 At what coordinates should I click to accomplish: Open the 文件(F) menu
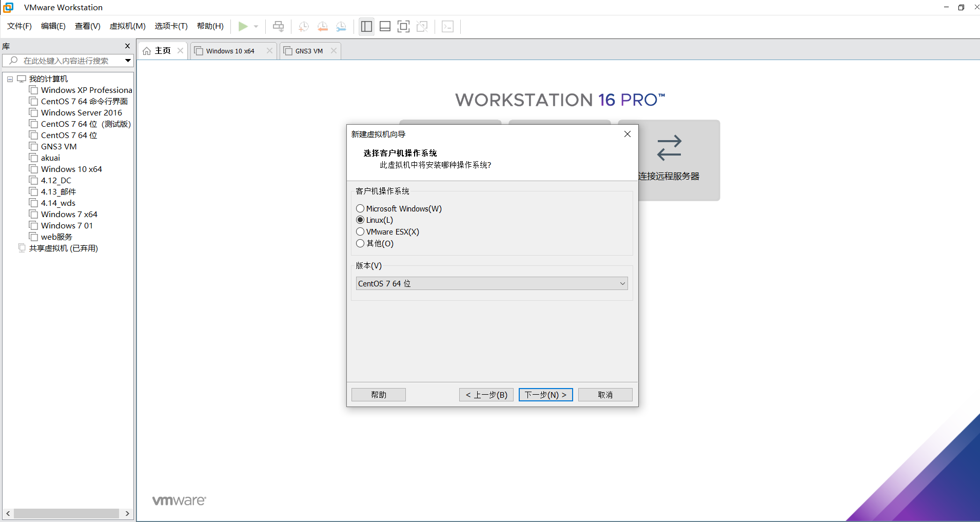19,26
